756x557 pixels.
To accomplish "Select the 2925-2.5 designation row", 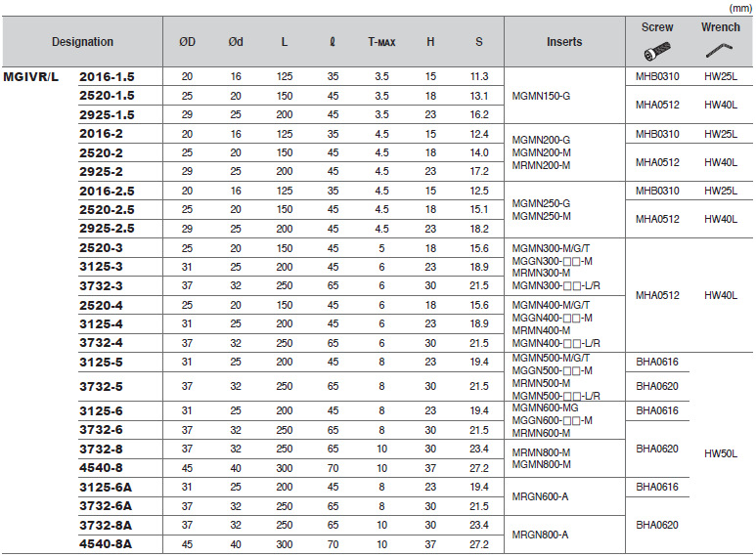I will (x=107, y=228).
